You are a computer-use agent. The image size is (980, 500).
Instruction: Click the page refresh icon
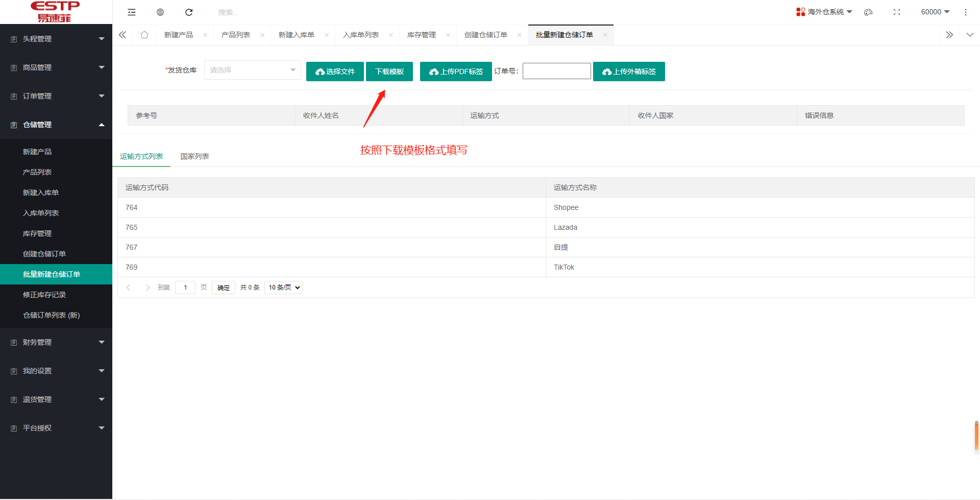(x=189, y=12)
